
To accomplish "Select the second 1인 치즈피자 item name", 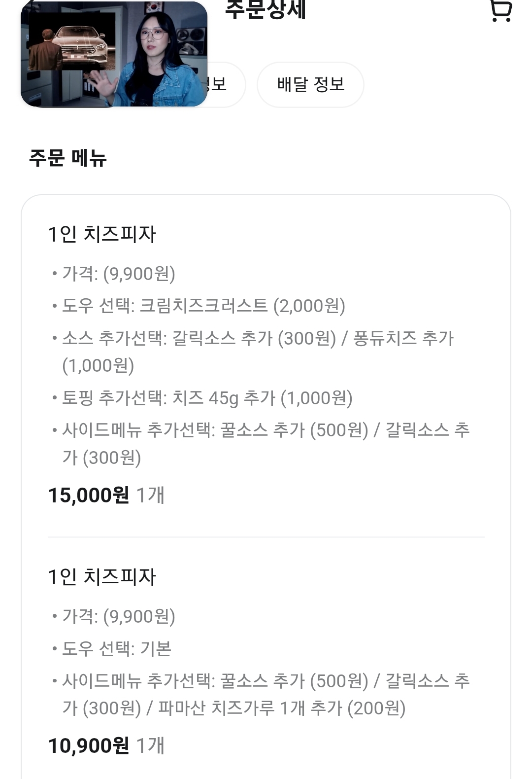I will [x=102, y=576].
